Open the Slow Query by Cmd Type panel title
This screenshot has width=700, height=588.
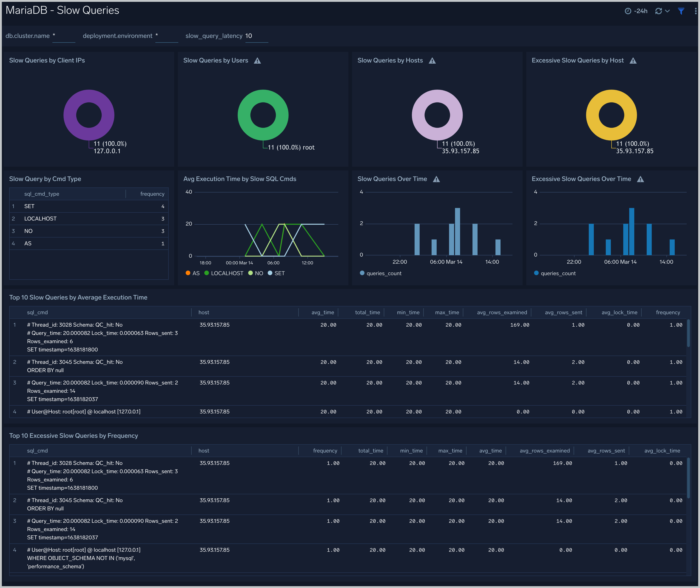pyautogui.click(x=45, y=179)
